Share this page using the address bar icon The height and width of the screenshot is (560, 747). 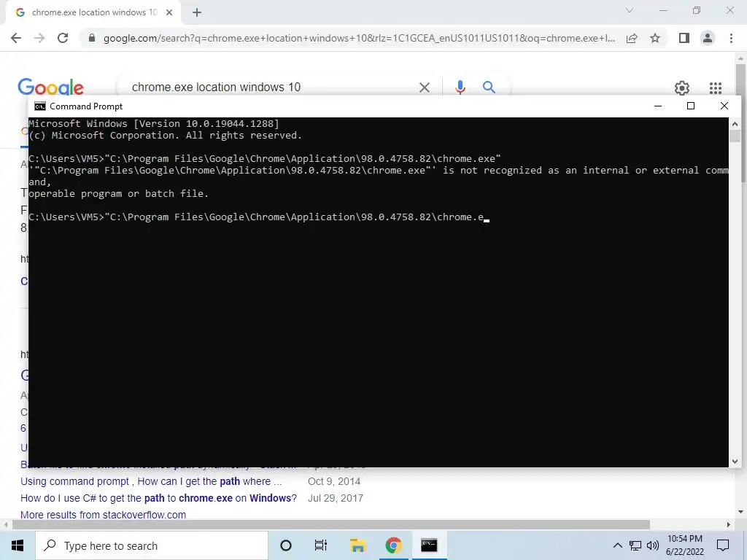(x=632, y=38)
